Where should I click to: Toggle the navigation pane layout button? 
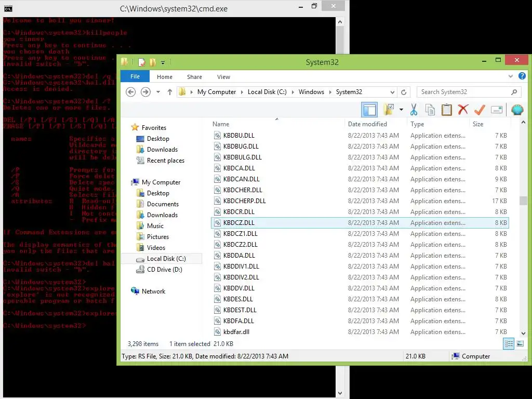coord(369,110)
